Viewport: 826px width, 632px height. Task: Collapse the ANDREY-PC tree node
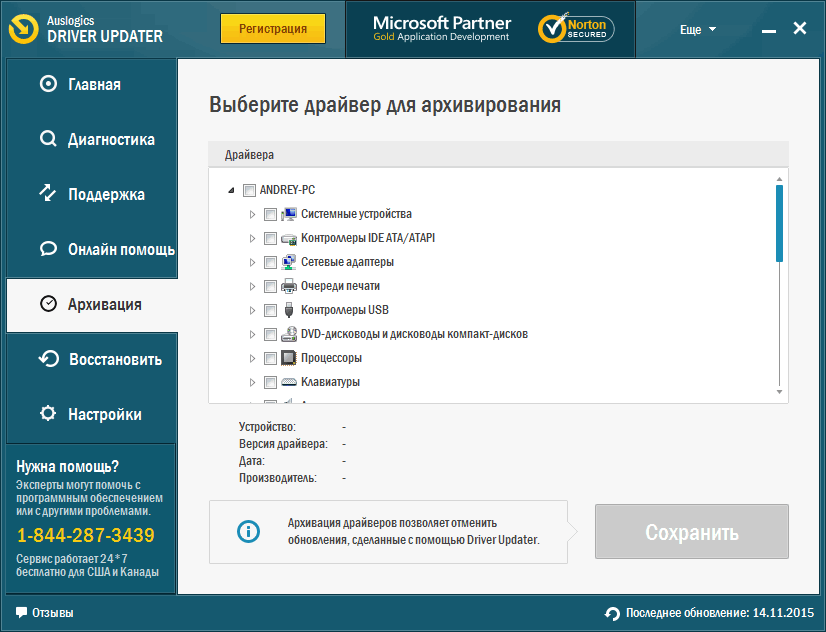pos(232,190)
